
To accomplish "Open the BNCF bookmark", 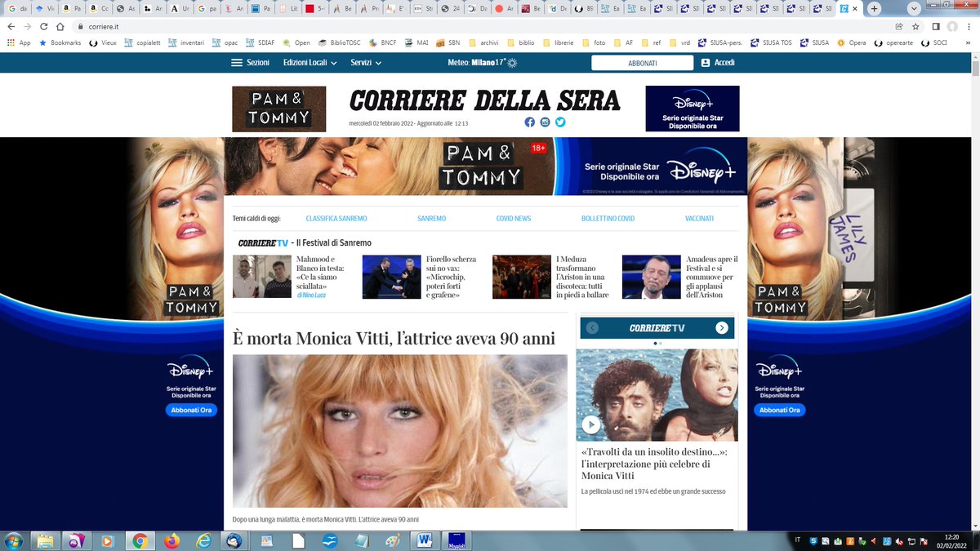I will click(381, 42).
